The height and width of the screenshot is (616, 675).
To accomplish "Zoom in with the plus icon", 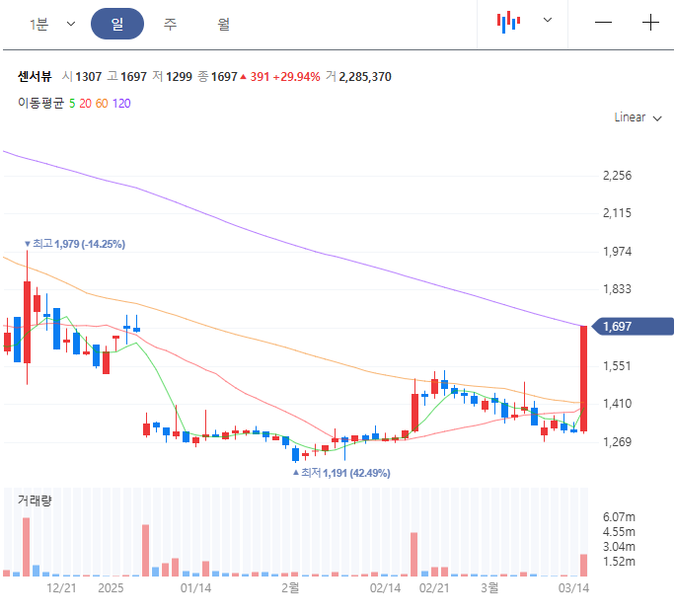I will [x=650, y=23].
